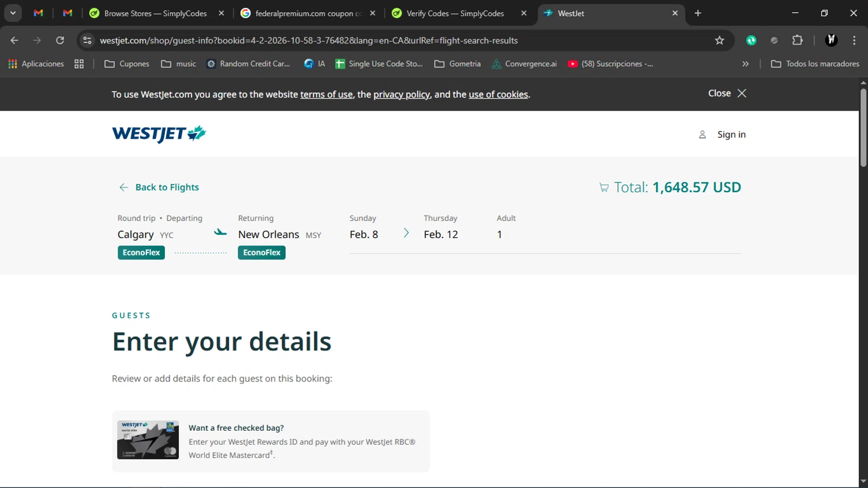This screenshot has width=868, height=488.
Task: Close the Browse Stores tab
Action: pos(221,13)
